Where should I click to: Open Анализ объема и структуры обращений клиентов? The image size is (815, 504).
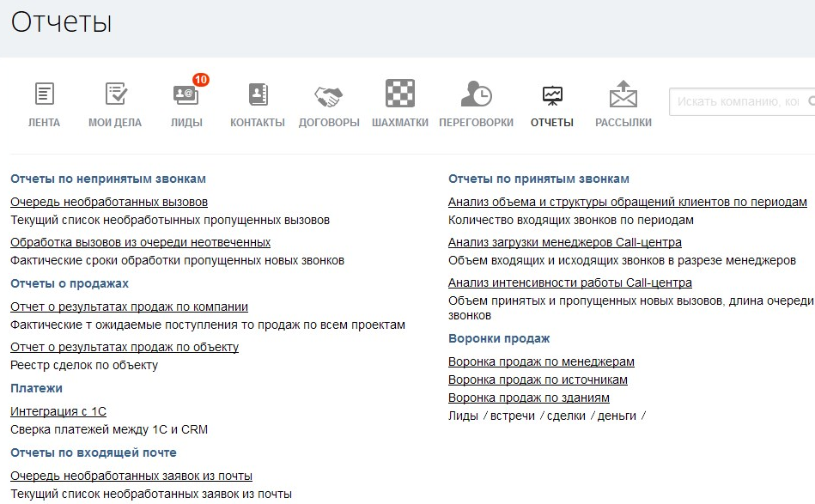pyautogui.click(x=628, y=202)
